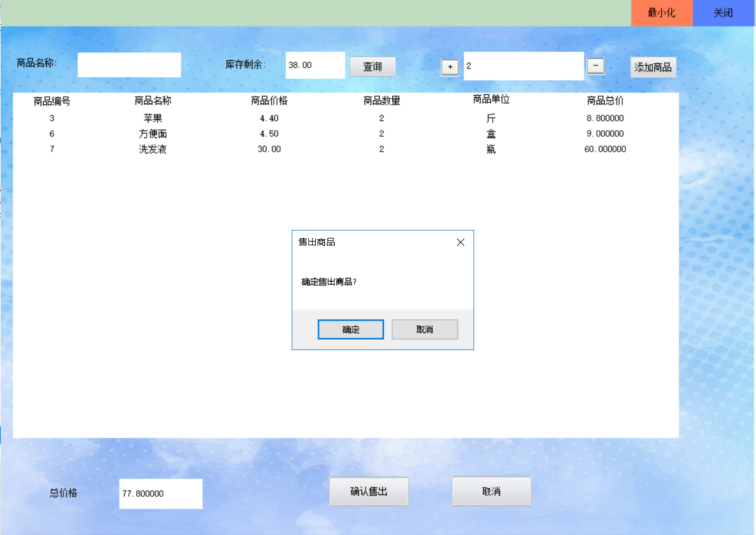This screenshot has height=535, width=756.
Task: Confirm sale by clicking 确定 in dialog
Action: (350, 329)
